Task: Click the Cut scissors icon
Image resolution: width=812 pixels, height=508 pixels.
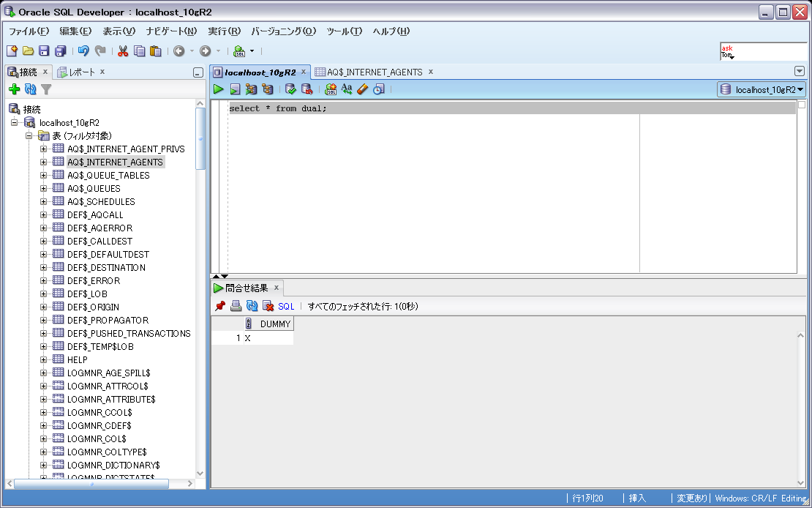Action: click(123, 51)
